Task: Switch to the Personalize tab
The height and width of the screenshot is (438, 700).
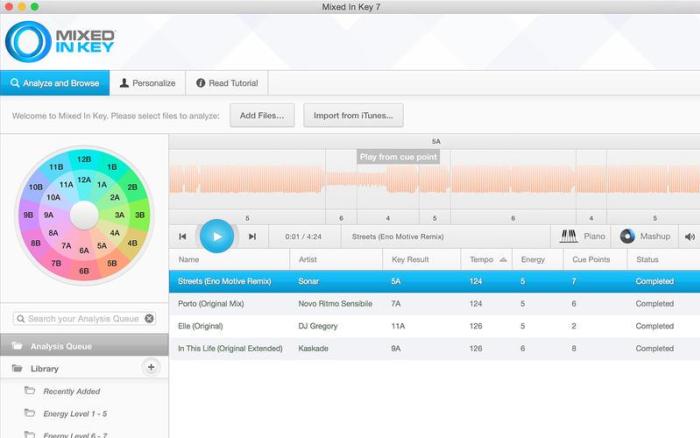Action: (x=147, y=83)
